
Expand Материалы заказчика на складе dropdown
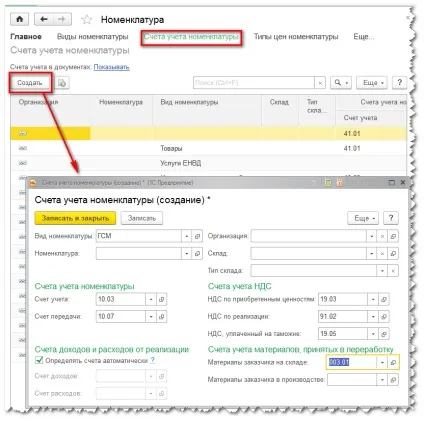click(382, 362)
